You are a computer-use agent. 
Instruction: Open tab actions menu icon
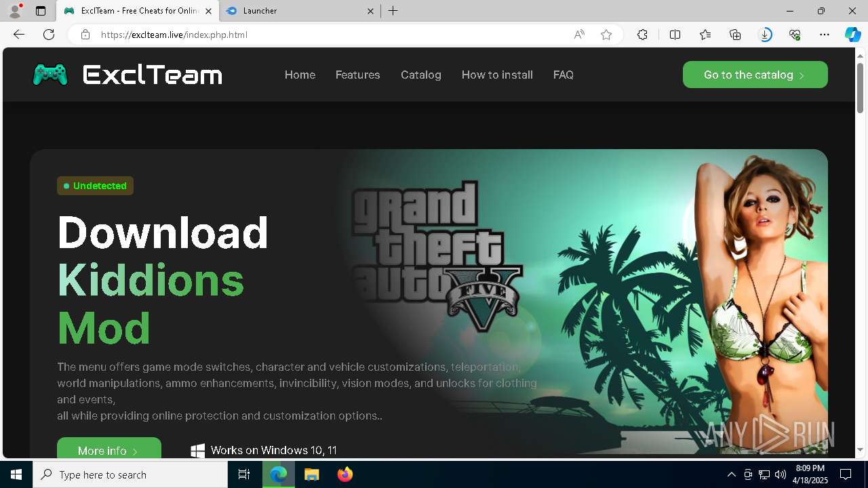click(41, 11)
